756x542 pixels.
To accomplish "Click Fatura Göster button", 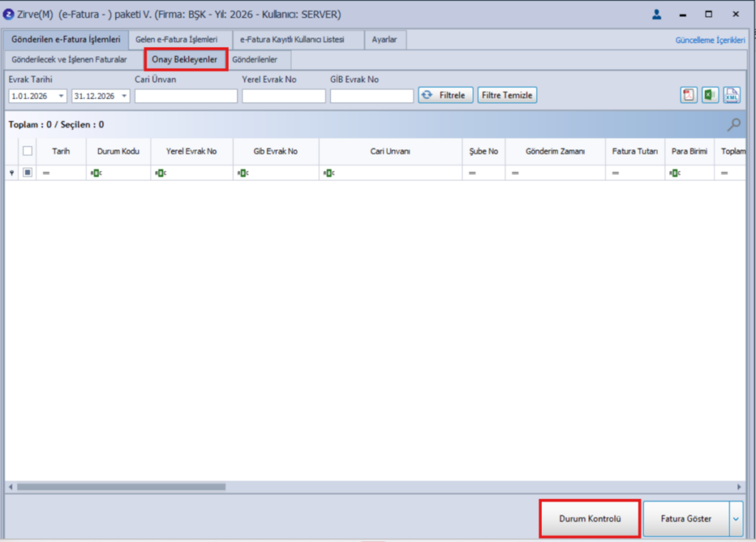I will [x=686, y=519].
